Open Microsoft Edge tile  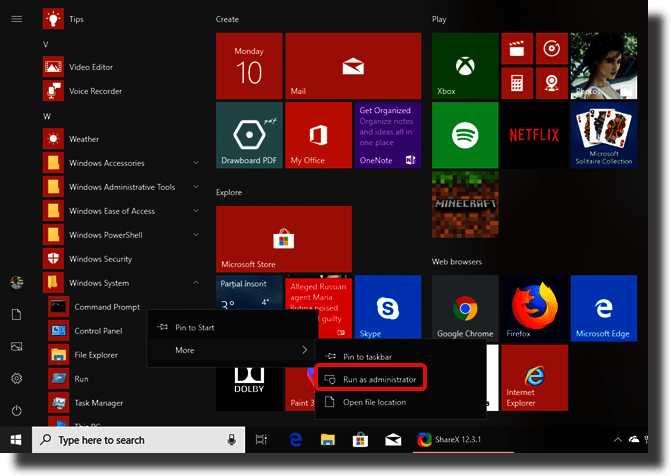click(604, 308)
